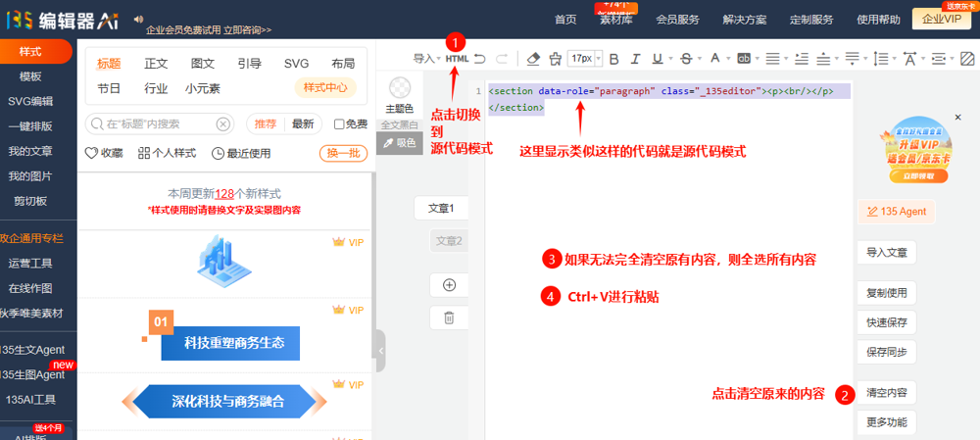Toggle the 最新 sort option

click(x=303, y=124)
